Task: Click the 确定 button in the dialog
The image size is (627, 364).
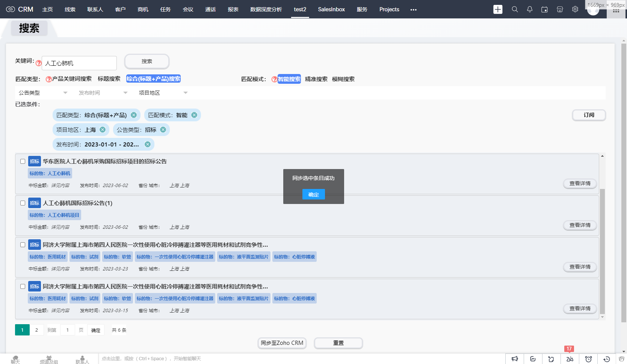Action: 313,194
